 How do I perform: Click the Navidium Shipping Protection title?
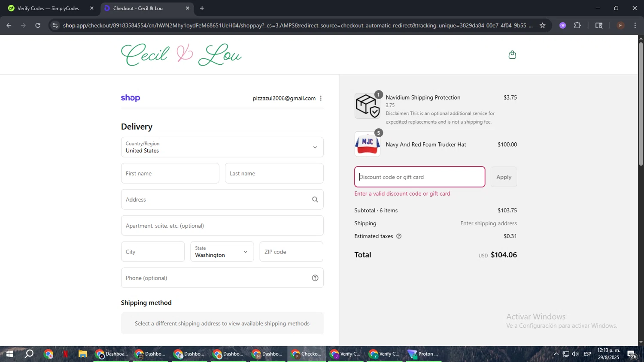tap(423, 97)
